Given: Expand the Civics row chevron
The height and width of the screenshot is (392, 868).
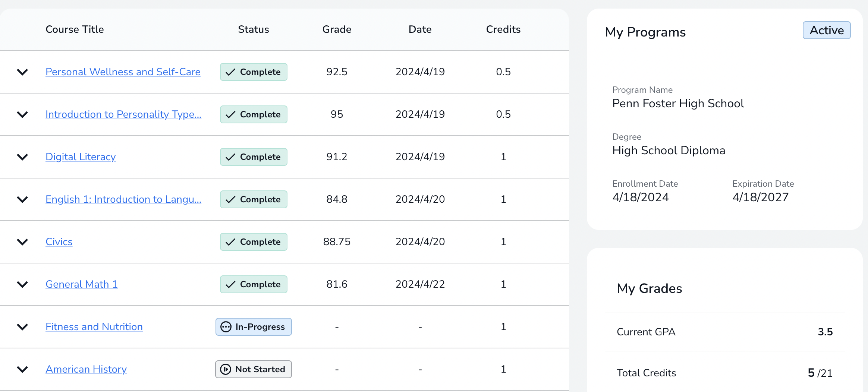Looking at the screenshot, I should coord(23,242).
